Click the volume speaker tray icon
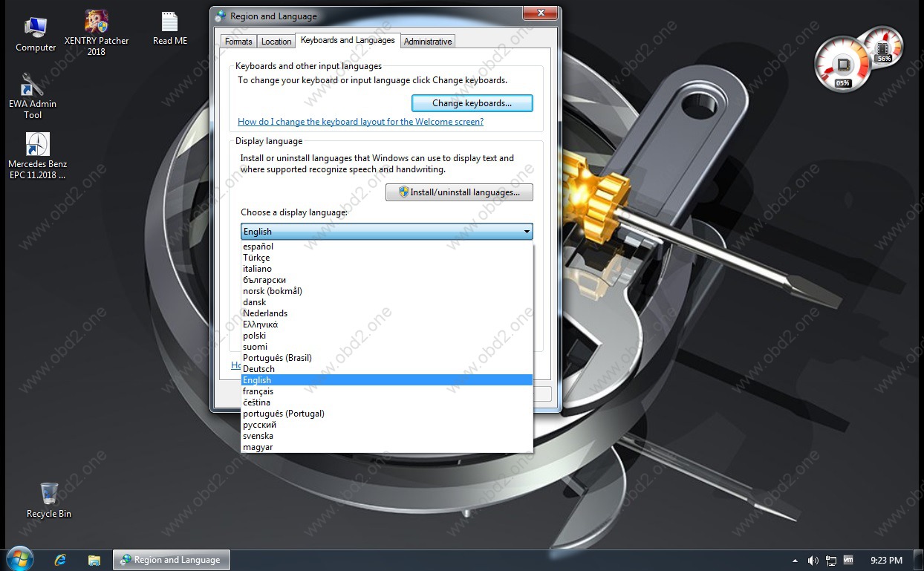The image size is (924, 571). coord(813,561)
